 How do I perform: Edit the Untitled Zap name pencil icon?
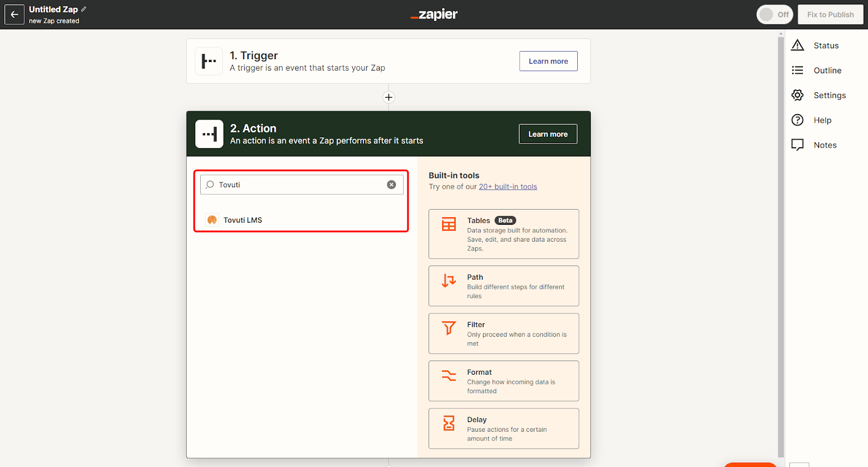pyautogui.click(x=84, y=9)
